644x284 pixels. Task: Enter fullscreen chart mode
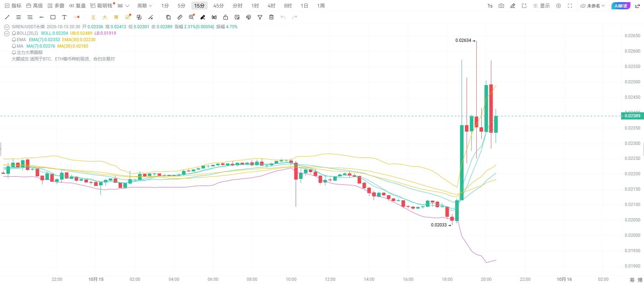(x=570, y=6)
